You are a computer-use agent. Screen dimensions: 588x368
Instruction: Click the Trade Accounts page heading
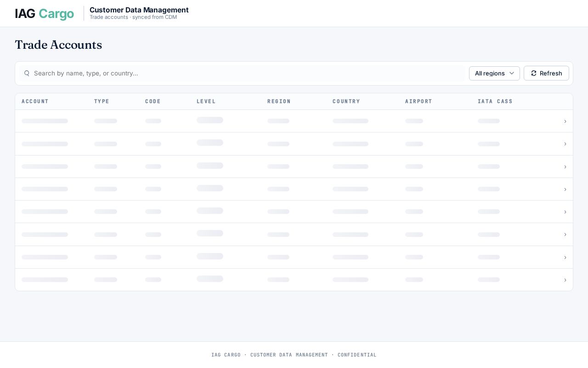point(58,45)
